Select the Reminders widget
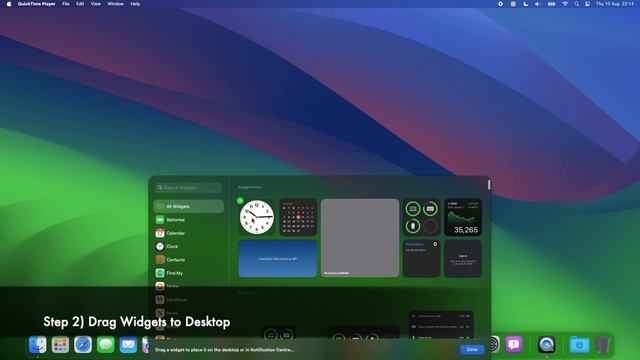Viewport: 640px width, 360px height. coord(422,259)
